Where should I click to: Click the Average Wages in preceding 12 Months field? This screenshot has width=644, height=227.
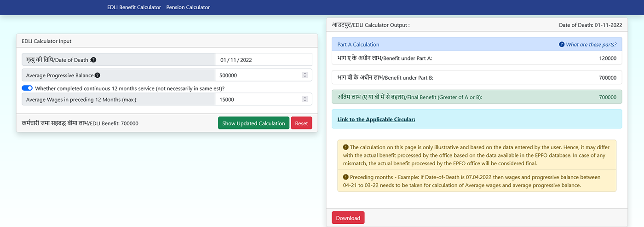264,99
